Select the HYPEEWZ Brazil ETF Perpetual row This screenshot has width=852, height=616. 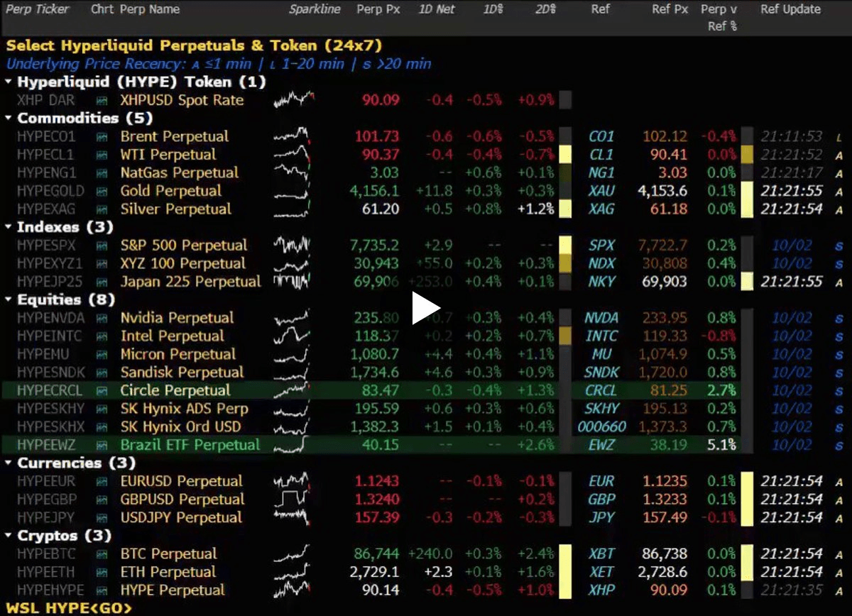(426, 445)
